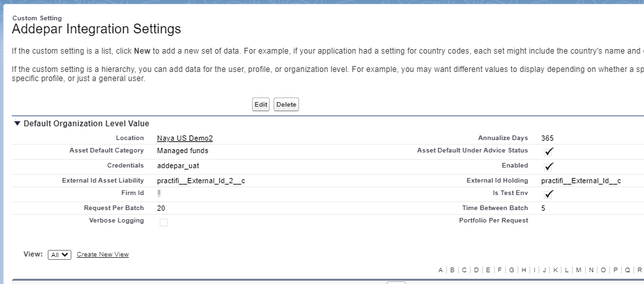Filter list by letter K
Screen dimensions: 644x284
click(555, 270)
